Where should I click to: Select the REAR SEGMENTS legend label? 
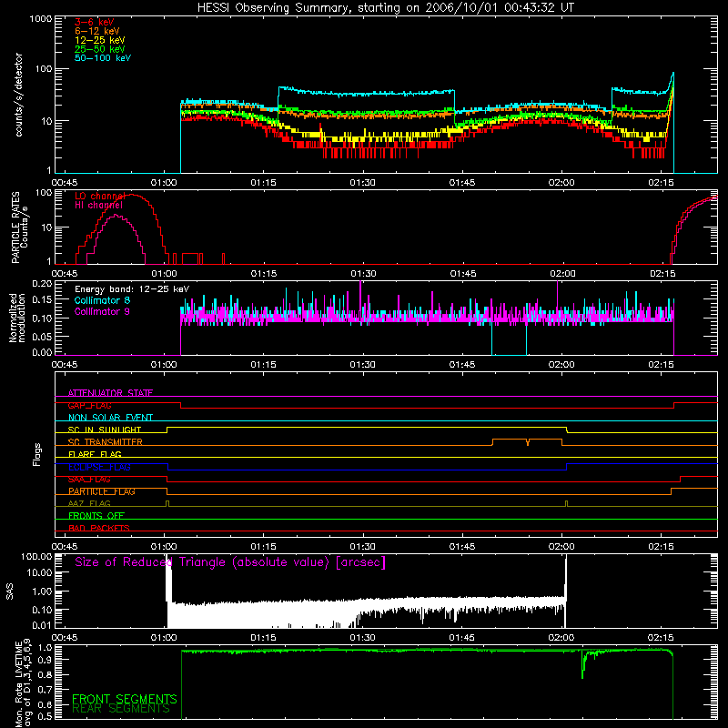coord(121,709)
